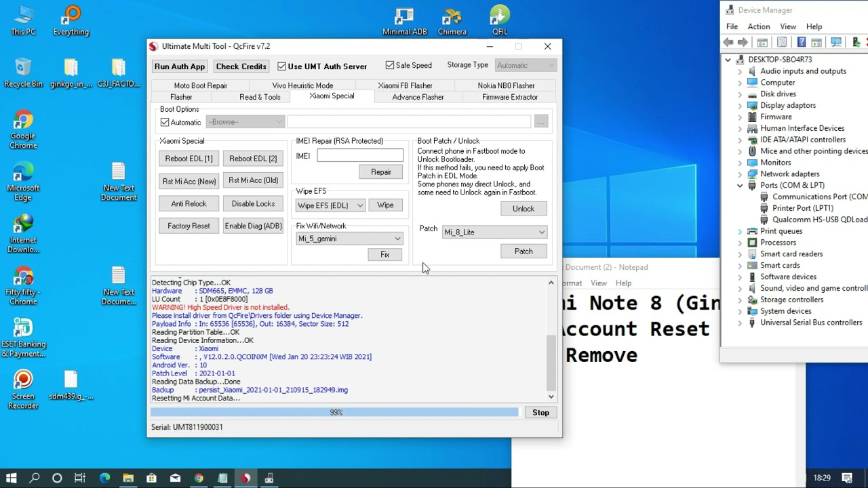Click the Stop button
Image resolution: width=868 pixels, height=488 pixels.
click(x=540, y=412)
